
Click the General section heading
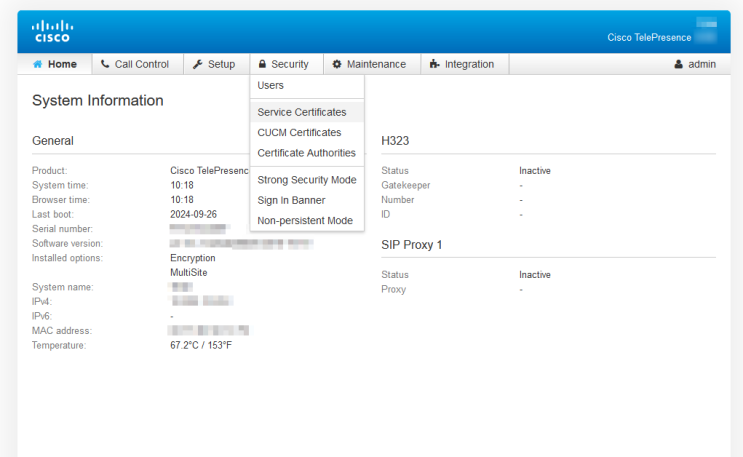tap(53, 141)
